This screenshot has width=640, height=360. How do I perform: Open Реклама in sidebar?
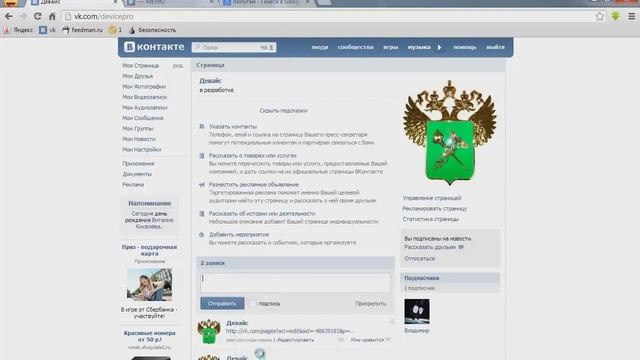(x=133, y=185)
